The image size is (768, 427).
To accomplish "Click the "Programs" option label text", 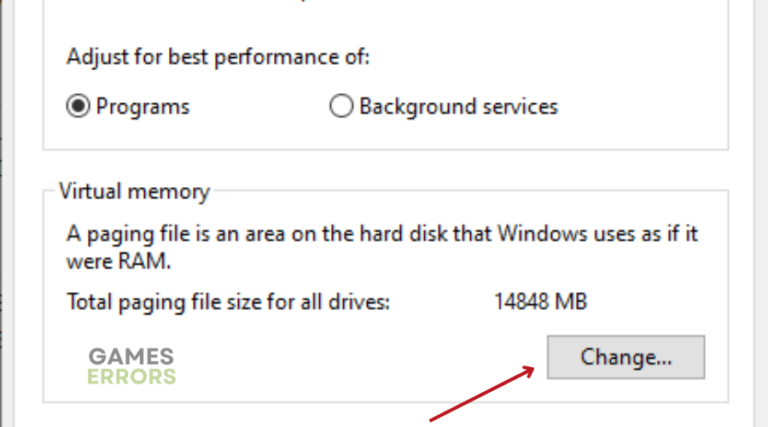I will point(142,106).
